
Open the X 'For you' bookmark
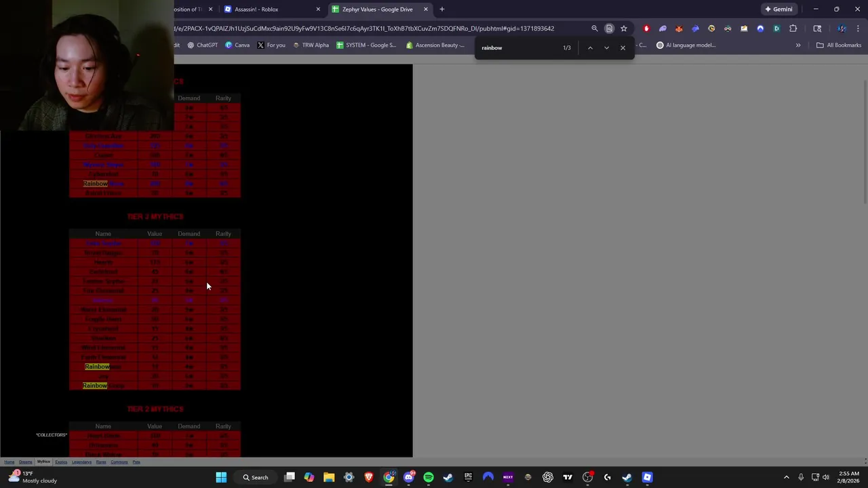click(x=271, y=45)
